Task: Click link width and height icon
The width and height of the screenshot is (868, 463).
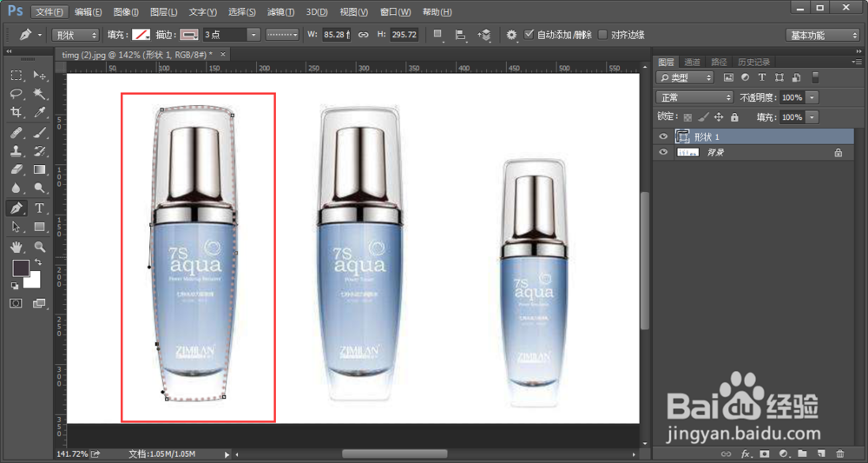Action: click(x=363, y=35)
